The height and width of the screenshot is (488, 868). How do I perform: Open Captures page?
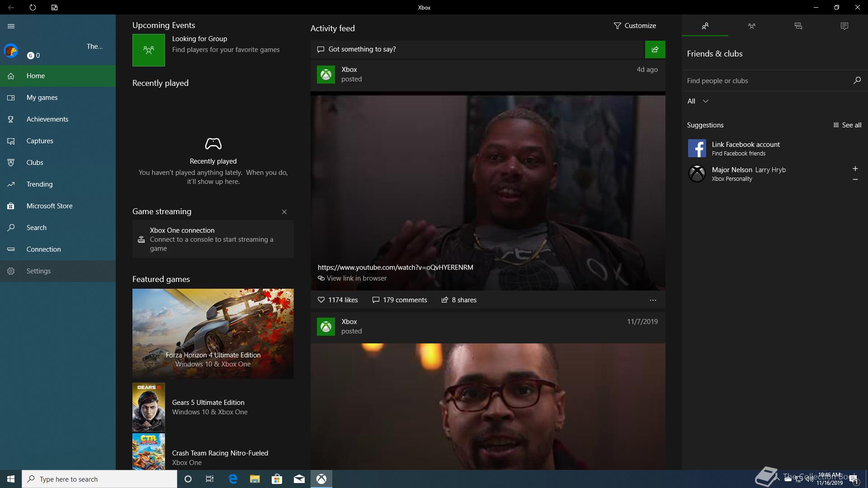[58, 141]
